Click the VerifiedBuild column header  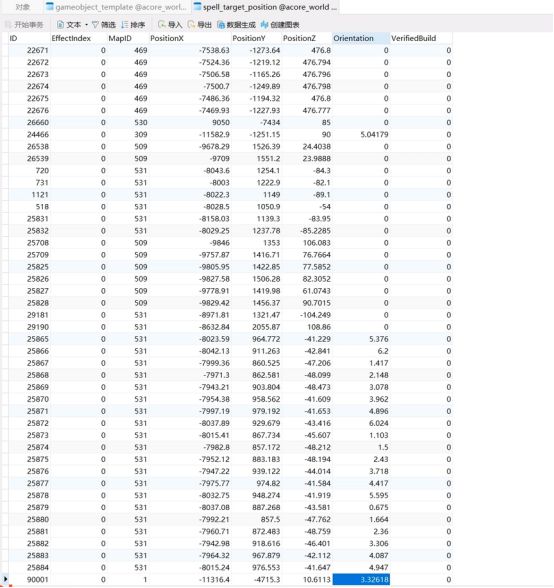pyautogui.click(x=421, y=38)
